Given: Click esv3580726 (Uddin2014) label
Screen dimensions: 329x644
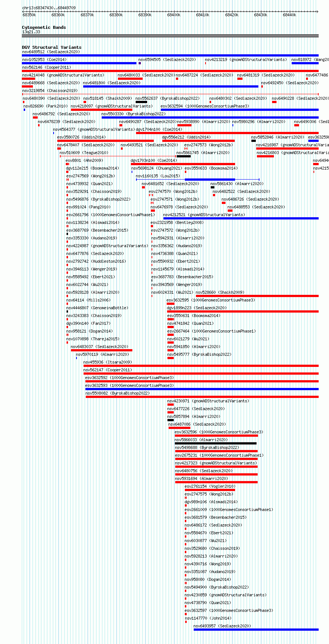Looking at the screenshot, I should click(x=81, y=137).
